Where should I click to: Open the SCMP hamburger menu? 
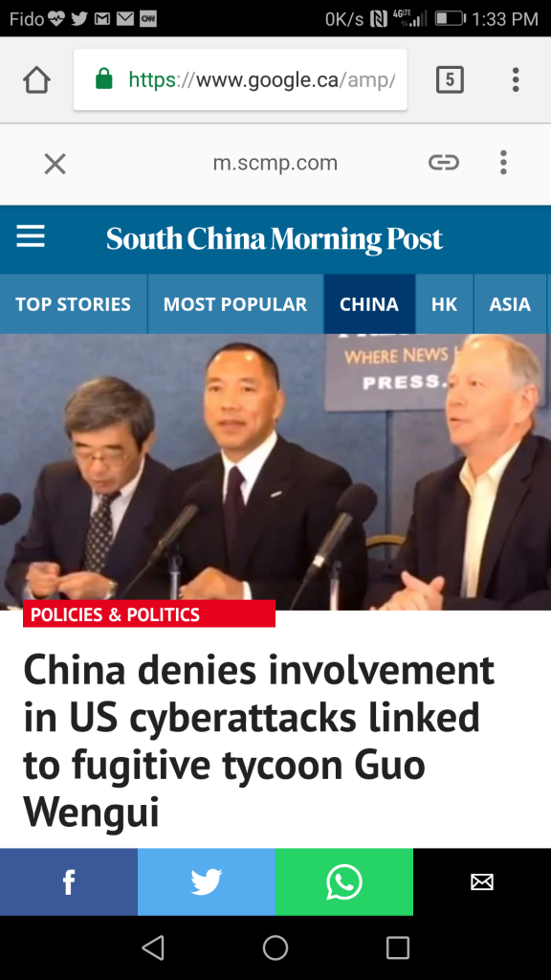tap(30, 237)
